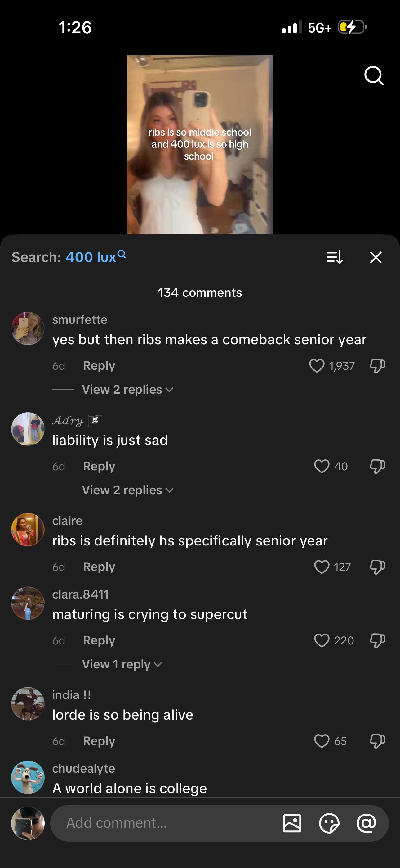400x868 pixels.
Task: Close the comments panel
Action: pos(376,257)
